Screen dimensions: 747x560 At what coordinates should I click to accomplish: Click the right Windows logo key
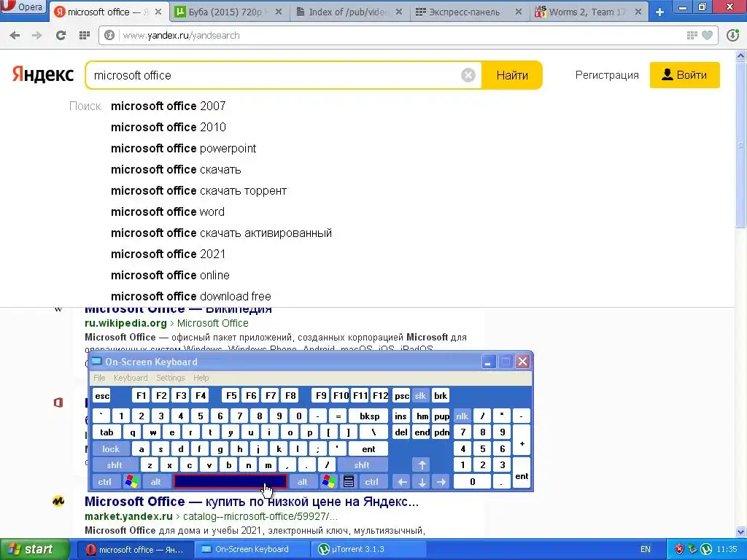point(329,481)
